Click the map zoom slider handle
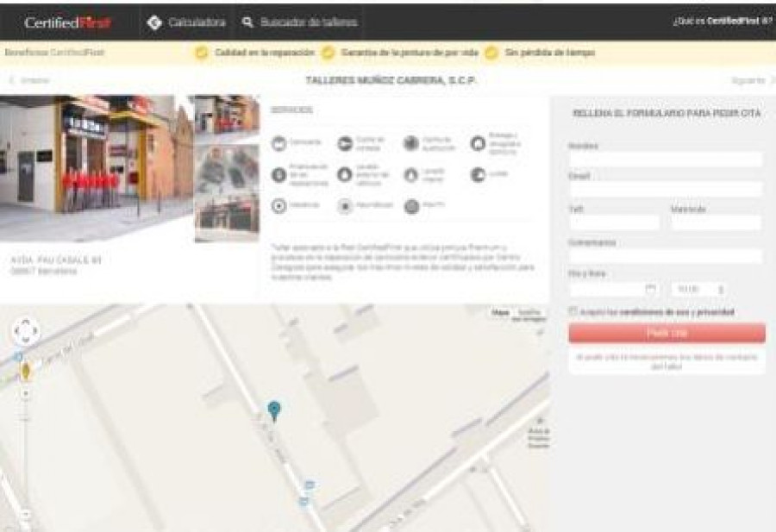776x532 pixels. click(x=26, y=419)
